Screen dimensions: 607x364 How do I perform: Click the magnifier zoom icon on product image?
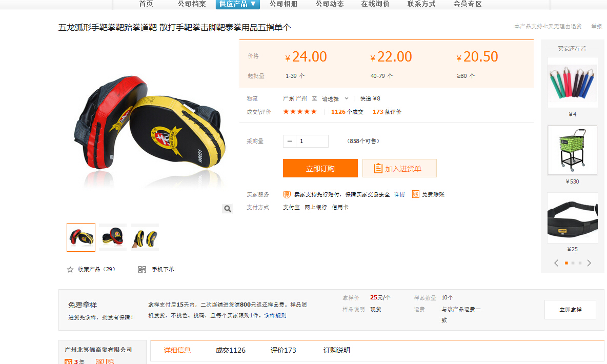tap(227, 209)
